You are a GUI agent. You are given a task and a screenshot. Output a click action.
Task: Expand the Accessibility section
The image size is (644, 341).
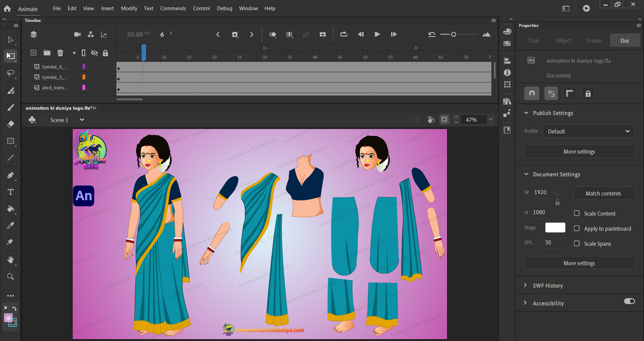[525, 303]
